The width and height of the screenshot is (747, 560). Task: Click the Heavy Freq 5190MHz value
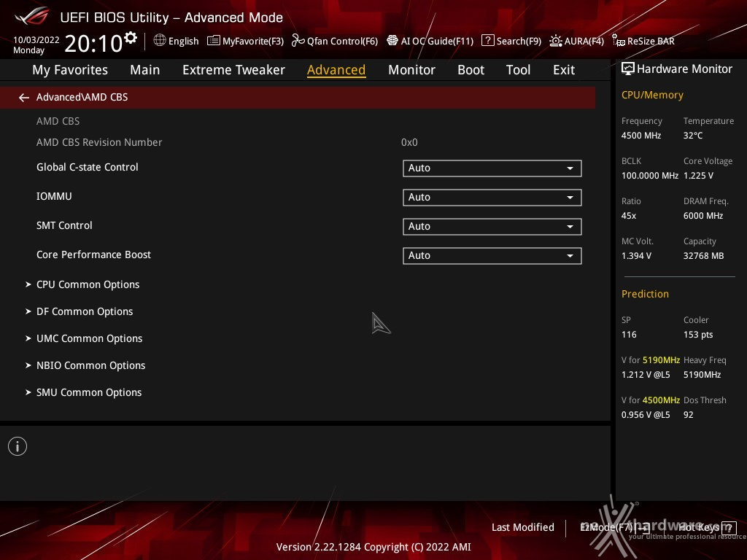702,375
